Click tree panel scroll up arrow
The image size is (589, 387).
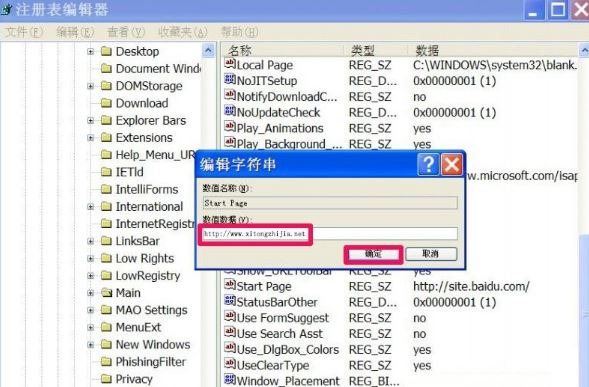(208, 50)
